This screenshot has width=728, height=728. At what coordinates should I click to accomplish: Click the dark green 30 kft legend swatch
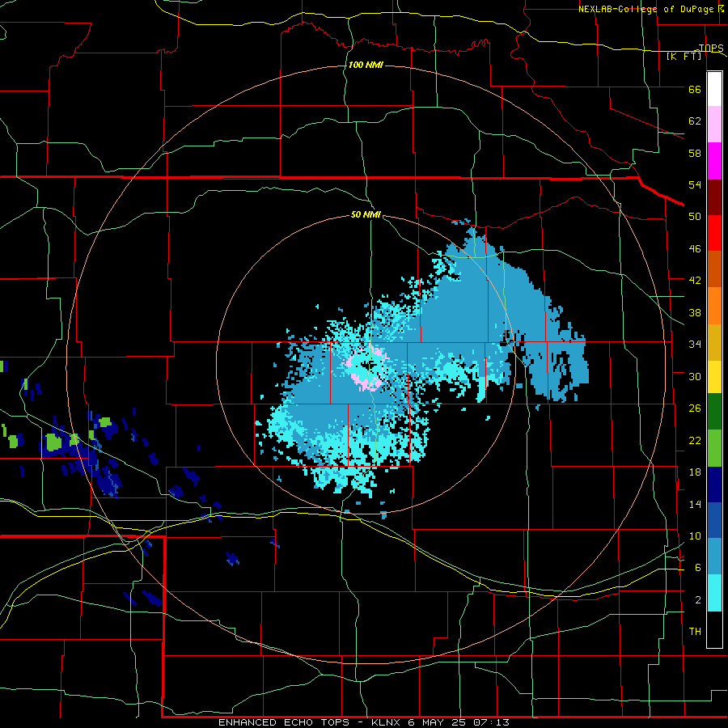714,412
